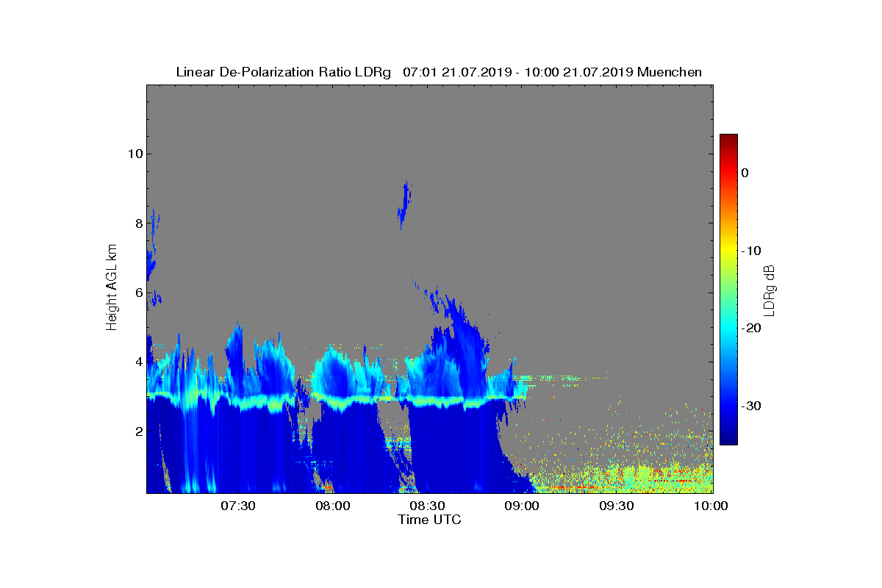The height and width of the screenshot is (588, 882).
Task: Click the 08:30 time axis label
Action: (x=428, y=506)
